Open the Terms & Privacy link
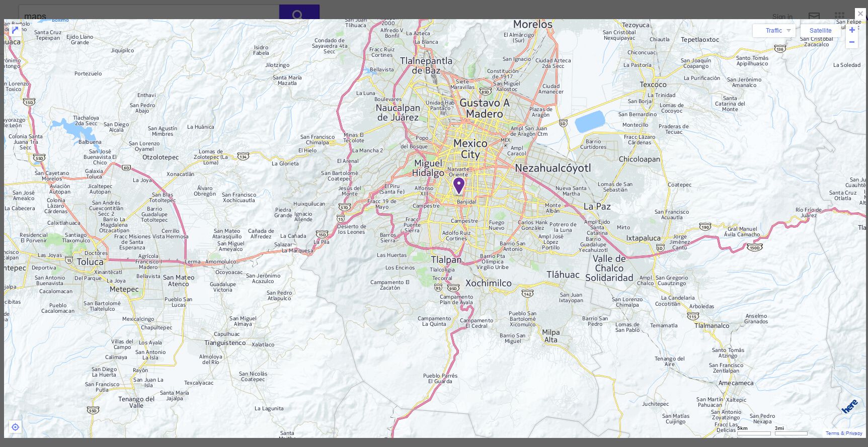Image resolution: width=868 pixels, height=447 pixels. [844, 433]
